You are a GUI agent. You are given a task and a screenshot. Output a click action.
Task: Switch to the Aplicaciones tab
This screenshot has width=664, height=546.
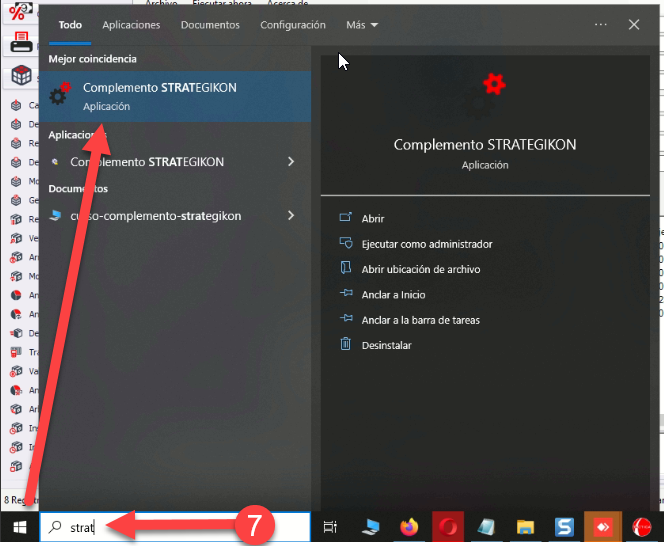[131, 25]
